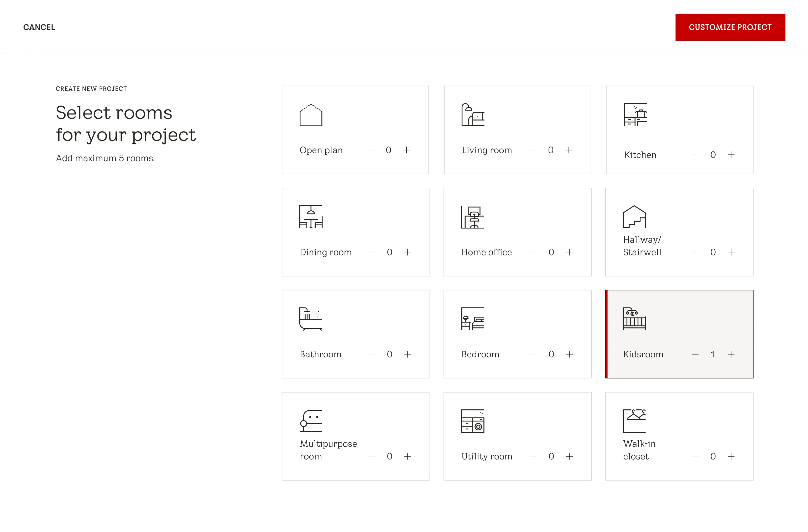Click the Bathroom bathtub icon

(311, 319)
